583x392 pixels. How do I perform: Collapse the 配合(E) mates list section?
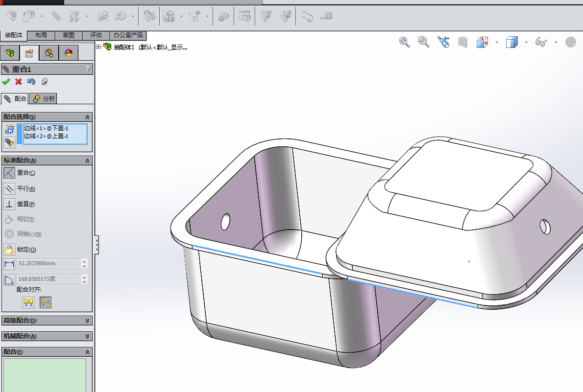[x=87, y=352]
